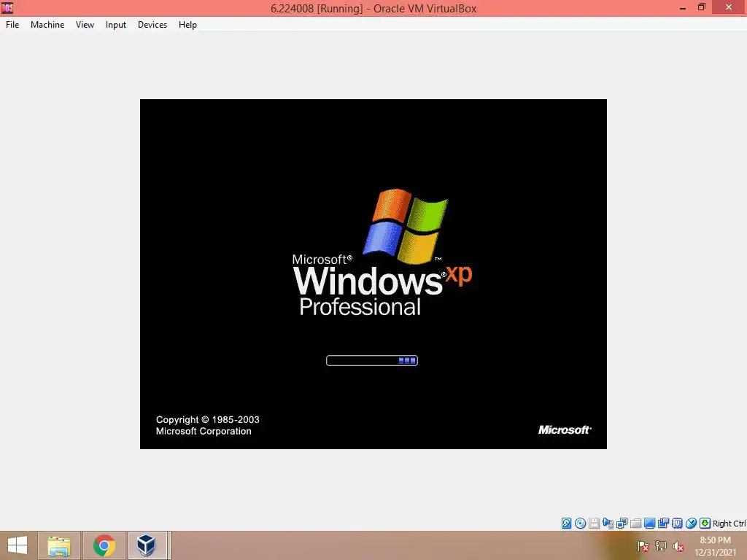This screenshot has width=747, height=560.
Task: Open Action Center flag tray icon
Action: [x=643, y=546]
